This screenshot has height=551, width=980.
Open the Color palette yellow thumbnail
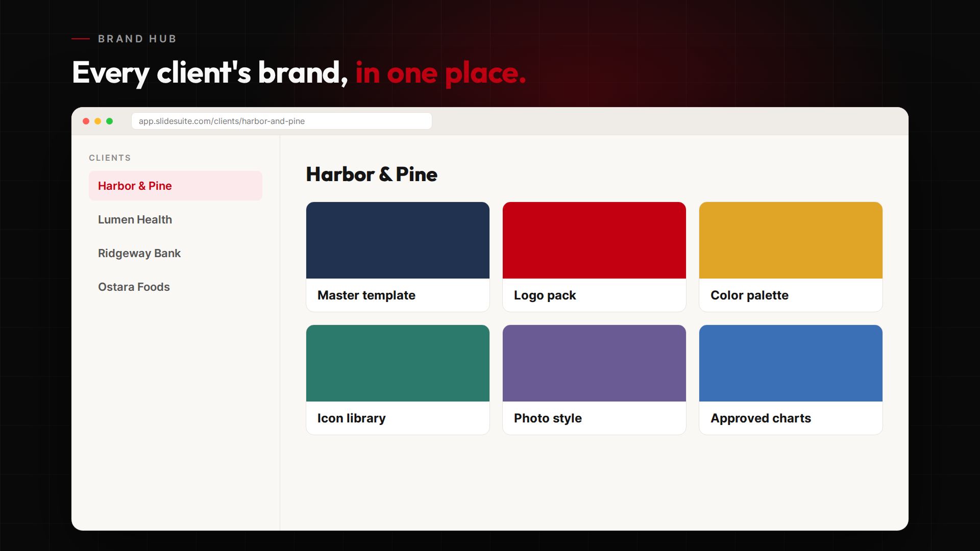(x=791, y=240)
